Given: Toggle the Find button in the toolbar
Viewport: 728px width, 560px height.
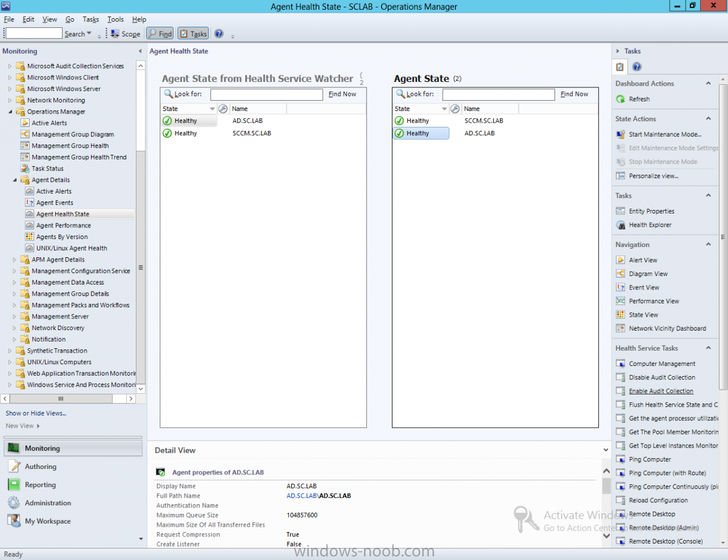Looking at the screenshot, I should pyautogui.click(x=160, y=34).
